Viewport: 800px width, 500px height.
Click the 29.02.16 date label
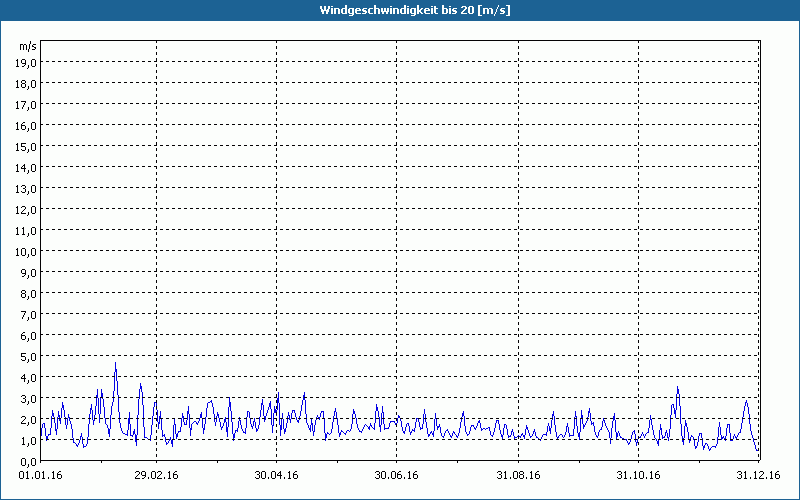click(x=157, y=476)
